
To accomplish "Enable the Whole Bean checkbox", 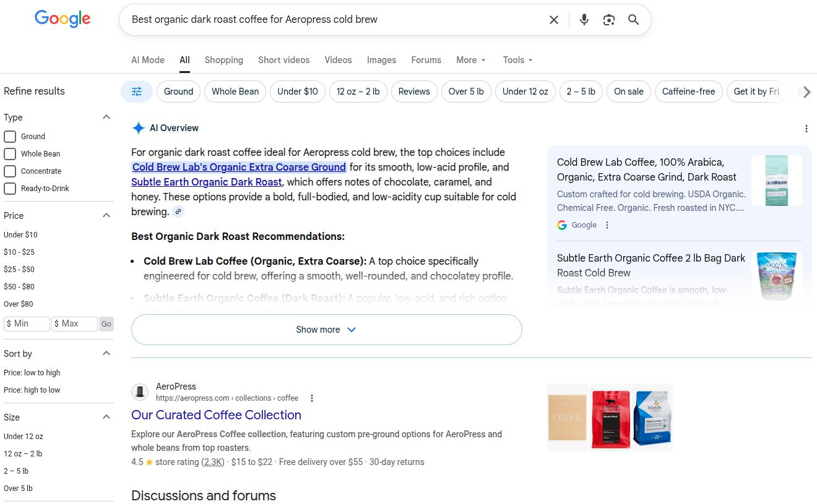I will pos(10,154).
